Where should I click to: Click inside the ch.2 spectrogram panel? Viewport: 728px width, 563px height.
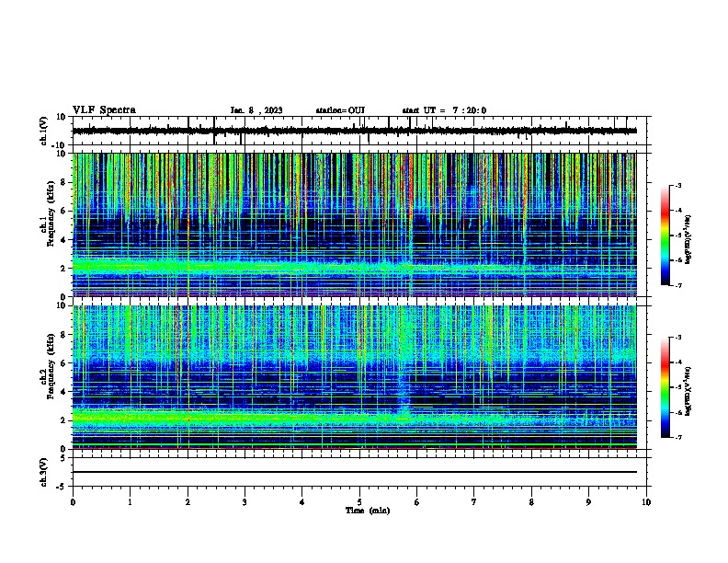pyautogui.click(x=354, y=377)
